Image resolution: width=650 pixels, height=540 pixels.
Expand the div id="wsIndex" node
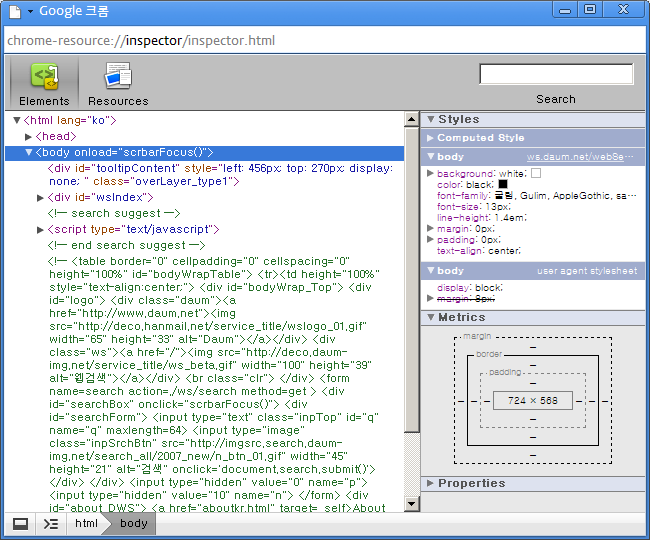coord(40,198)
